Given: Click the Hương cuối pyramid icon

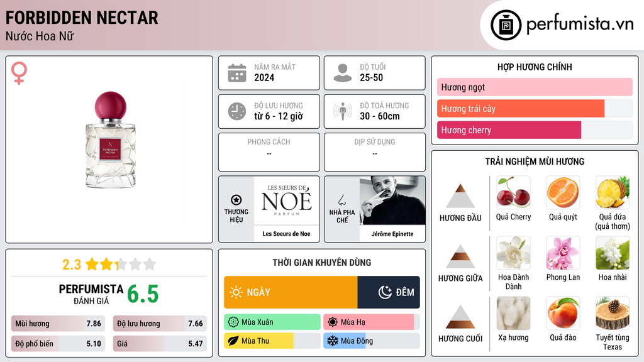Looking at the screenshot, I should [460, 317].
